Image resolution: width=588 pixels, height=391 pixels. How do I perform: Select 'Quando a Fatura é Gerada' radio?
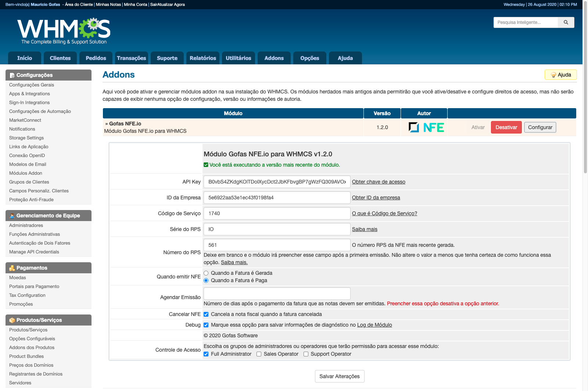206,273
